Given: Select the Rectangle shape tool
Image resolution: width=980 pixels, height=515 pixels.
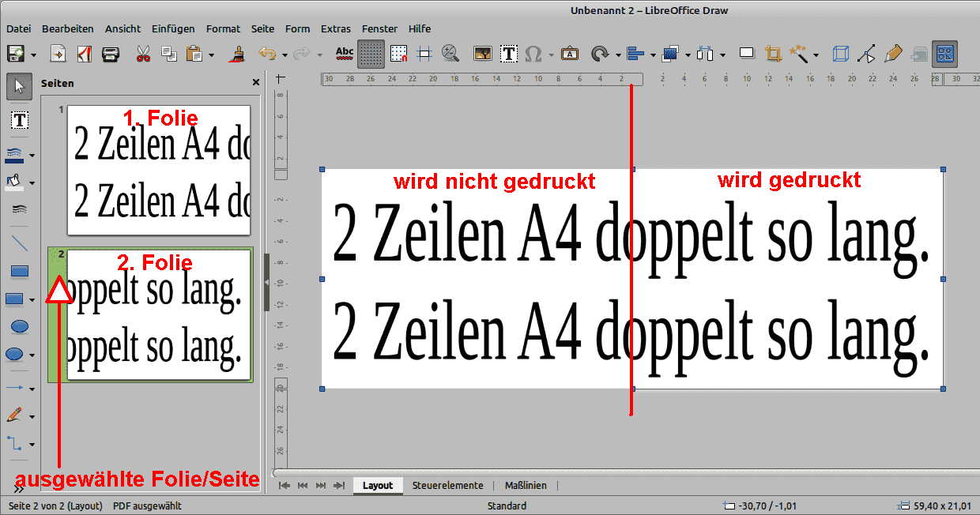Looking at the screenshot, I should [19, 271].
